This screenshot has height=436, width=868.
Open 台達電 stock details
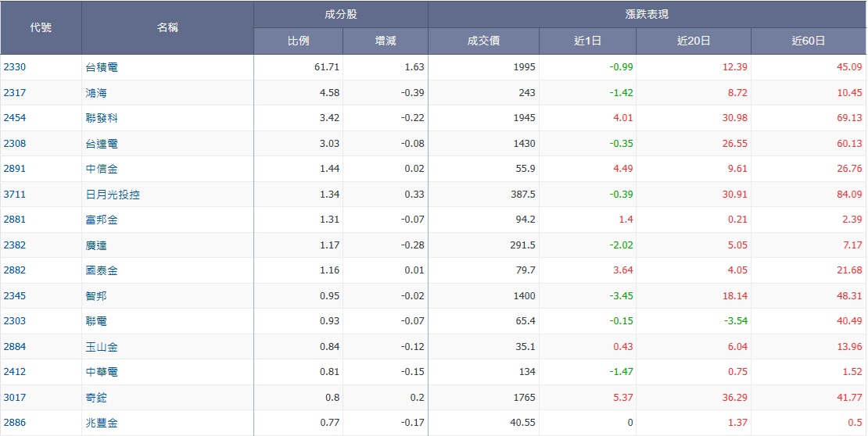pos(102,144)
